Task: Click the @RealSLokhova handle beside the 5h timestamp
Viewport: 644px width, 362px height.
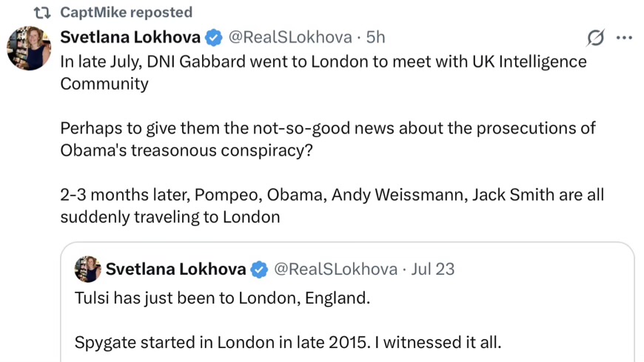Action: pos(289,37)
